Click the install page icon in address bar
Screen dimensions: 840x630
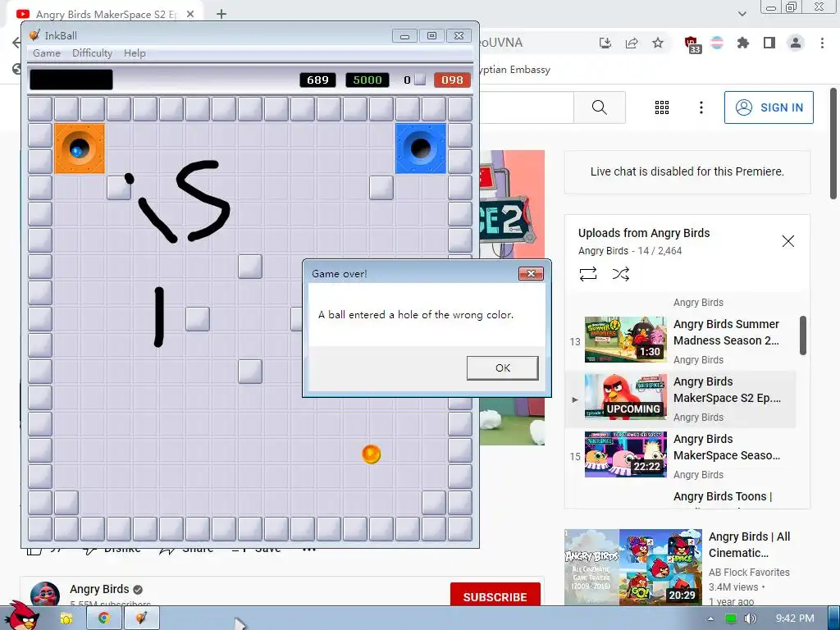point(605,43)
